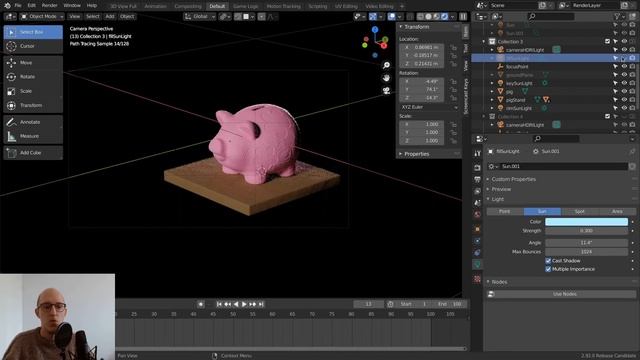Toggle the Multiple Importance checkbox
The height and width of the screenshot is (360, 640).
tap(548, 269)
